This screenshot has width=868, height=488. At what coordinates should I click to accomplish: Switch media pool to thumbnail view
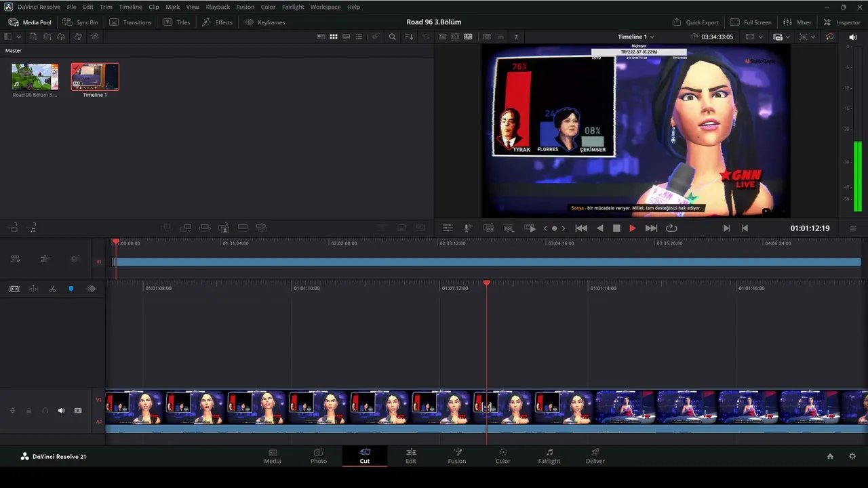pyautogui.click(x=334, y=37)
